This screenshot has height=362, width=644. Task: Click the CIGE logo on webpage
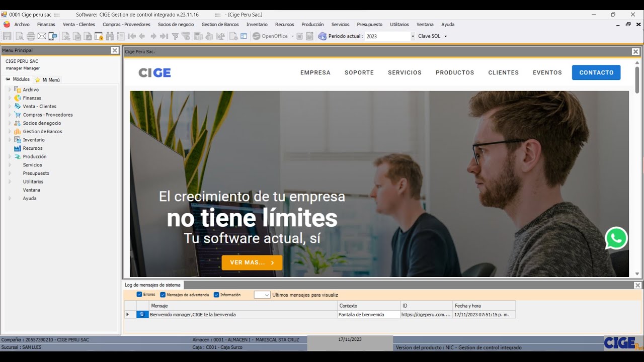pos(154,72)
